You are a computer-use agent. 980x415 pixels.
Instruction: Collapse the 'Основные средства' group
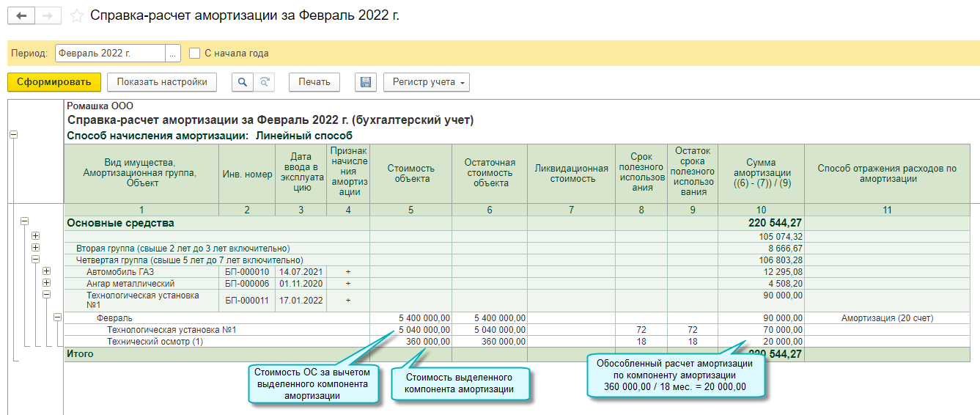click(24, 221)
